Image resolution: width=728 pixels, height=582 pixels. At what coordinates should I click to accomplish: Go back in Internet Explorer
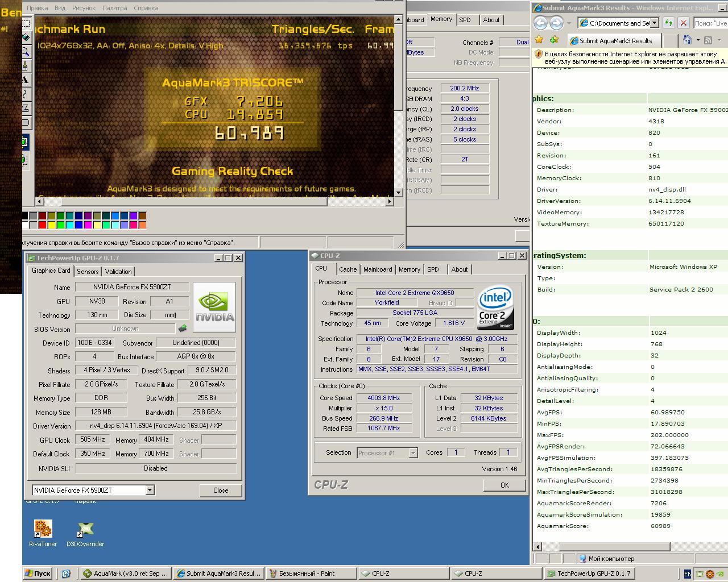540,23
